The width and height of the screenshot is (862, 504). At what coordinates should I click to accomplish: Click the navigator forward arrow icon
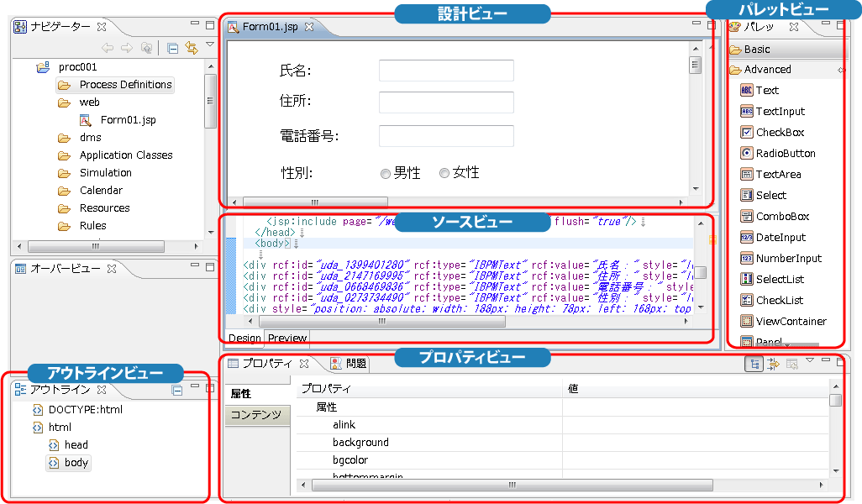click(x=127, y=49)
